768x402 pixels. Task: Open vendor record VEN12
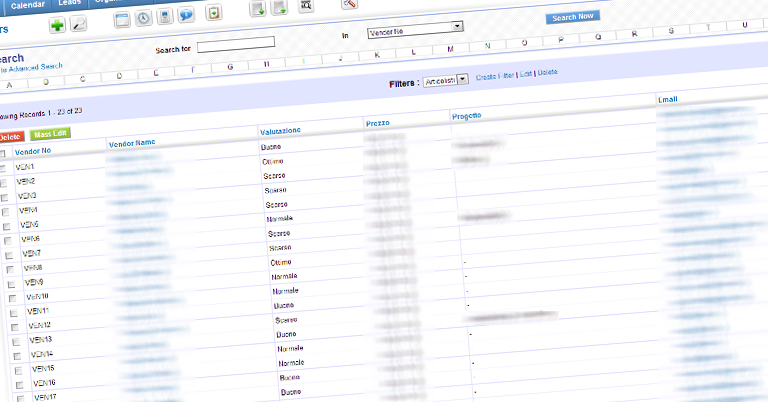tap(39, 325)
